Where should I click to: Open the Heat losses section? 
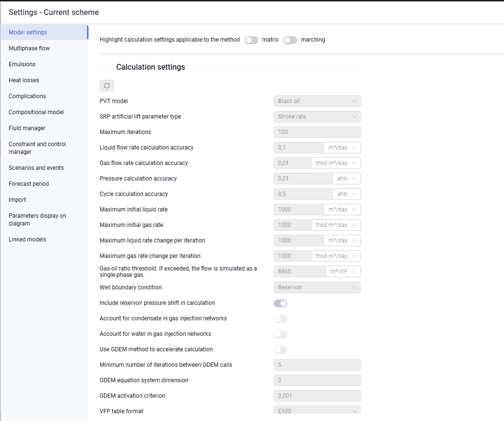(x=44, y=80)
